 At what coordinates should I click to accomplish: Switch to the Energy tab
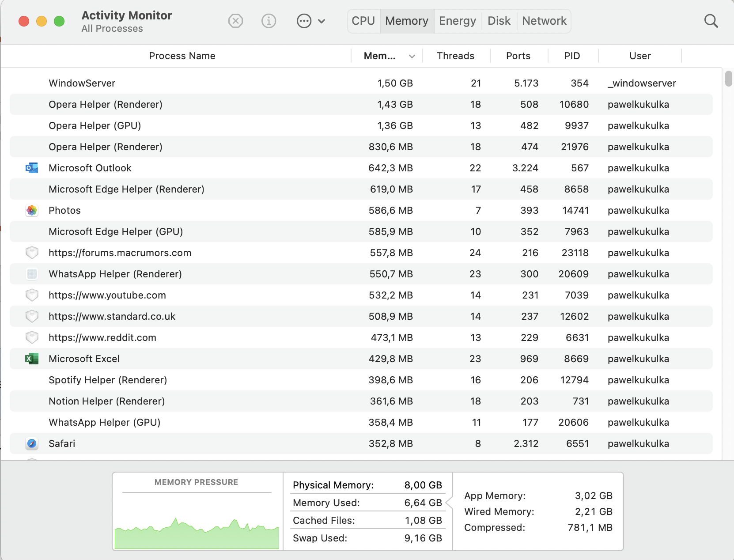pos(458,21)
